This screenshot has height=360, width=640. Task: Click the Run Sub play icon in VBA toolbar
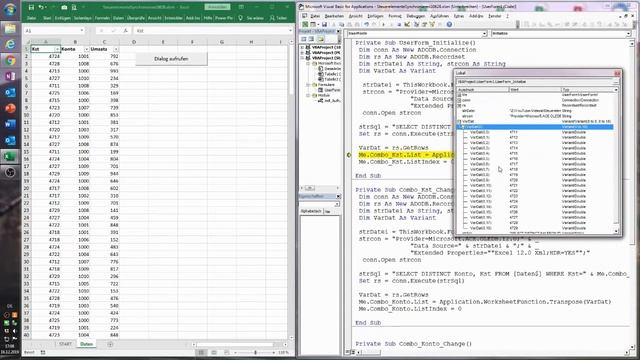click(x=383, y=24)
